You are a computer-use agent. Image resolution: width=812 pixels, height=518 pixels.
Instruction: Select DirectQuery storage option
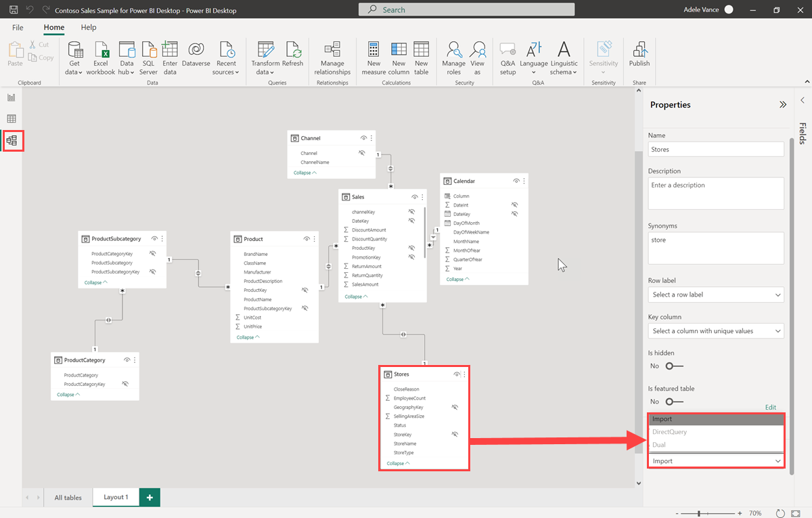(716, 432)
